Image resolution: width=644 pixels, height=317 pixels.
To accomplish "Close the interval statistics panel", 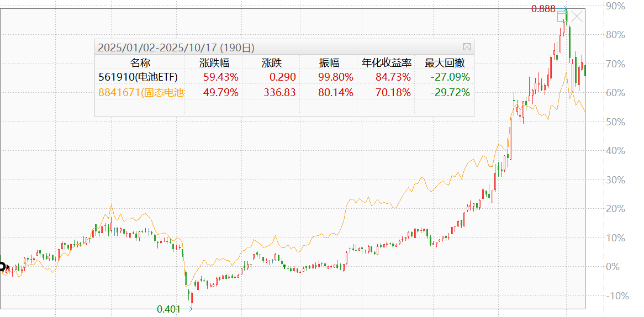I will (467, 47).
